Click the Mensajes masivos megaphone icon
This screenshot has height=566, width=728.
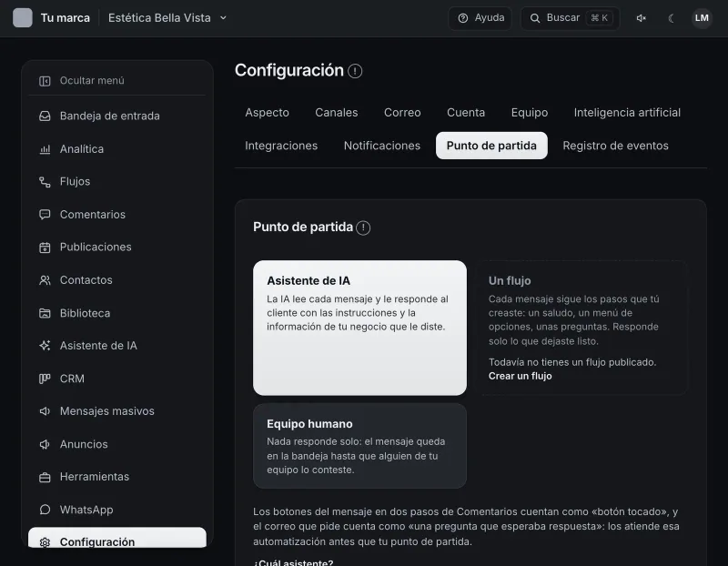click(45, 411)
